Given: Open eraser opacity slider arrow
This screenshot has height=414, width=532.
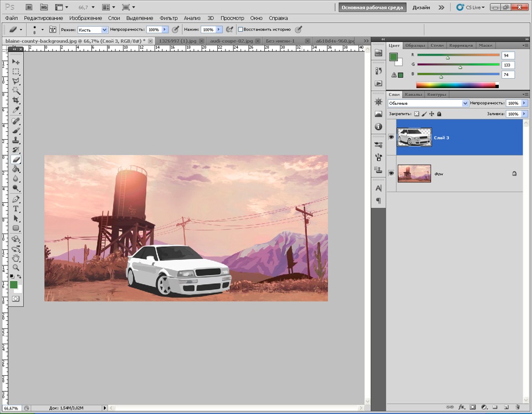Looking at the screenshot, I should click(x=165, y=29).
